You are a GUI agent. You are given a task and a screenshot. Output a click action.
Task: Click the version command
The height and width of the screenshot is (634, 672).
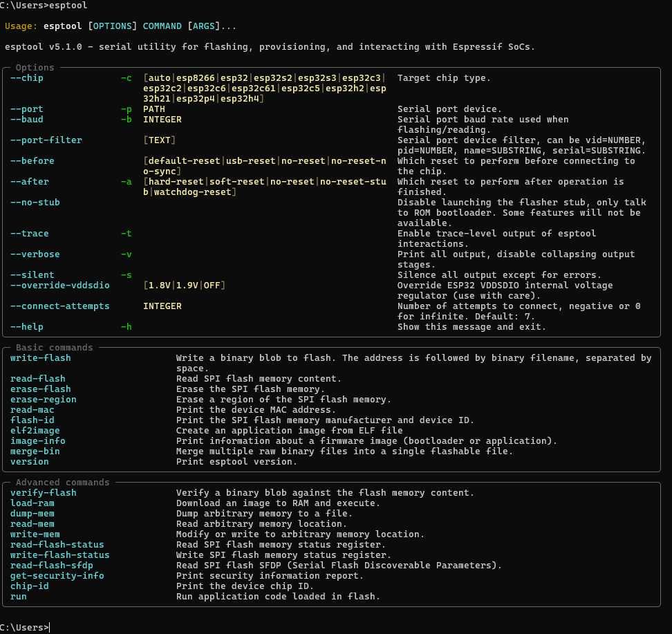[x=30, y=462]
